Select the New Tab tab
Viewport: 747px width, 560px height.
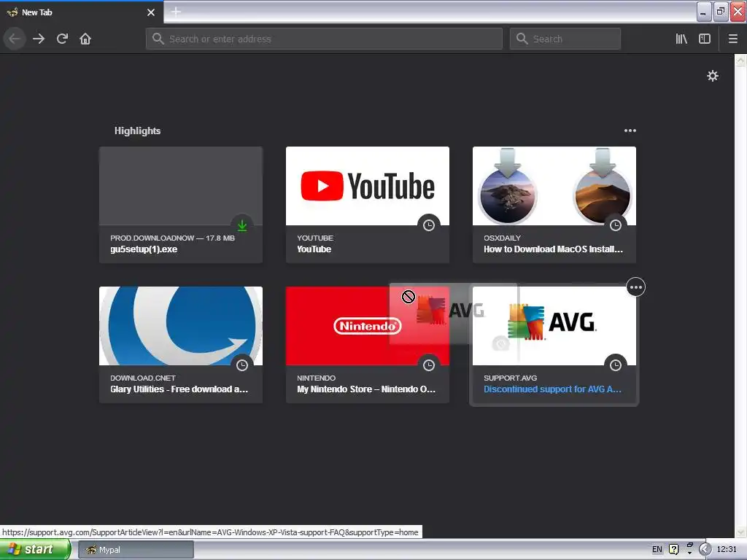(82, 12)
